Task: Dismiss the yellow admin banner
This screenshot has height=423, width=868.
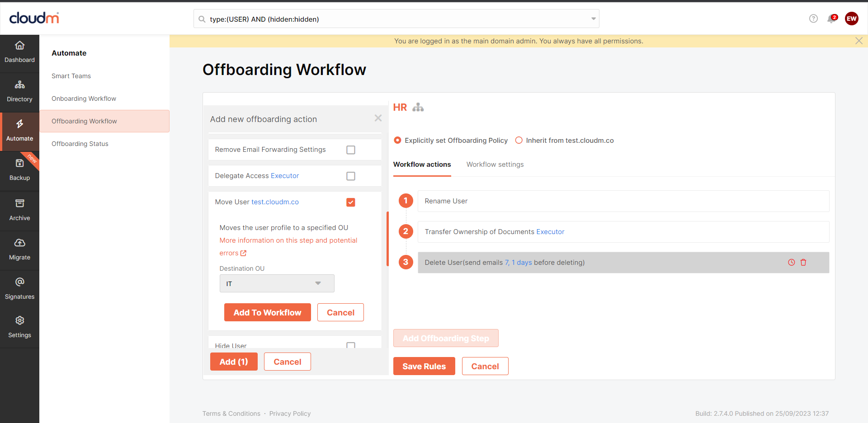Action: coord(859,41)
